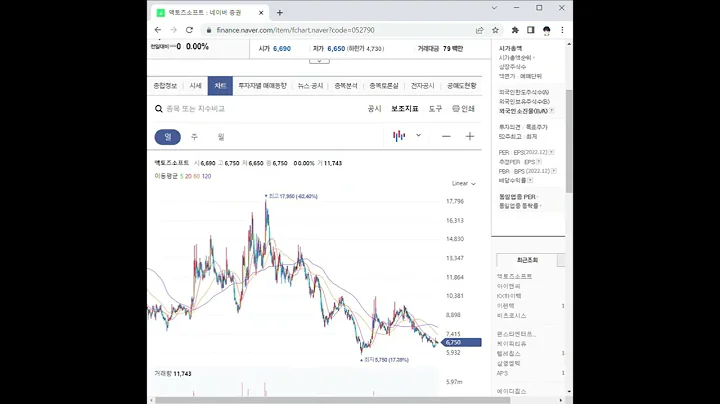This screenshot has height=404, width=720.
Task: Click help icon next to 추정PER EPS
Action: coord(539,162)
